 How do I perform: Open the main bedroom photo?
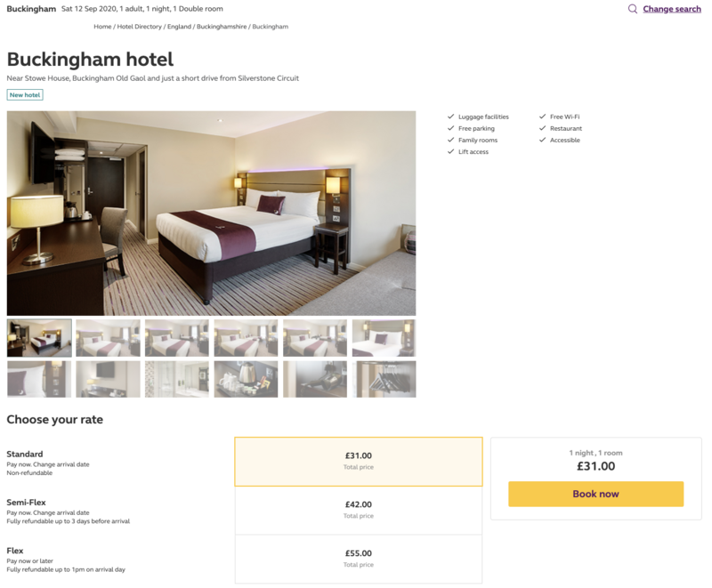(x=211, y=213)
